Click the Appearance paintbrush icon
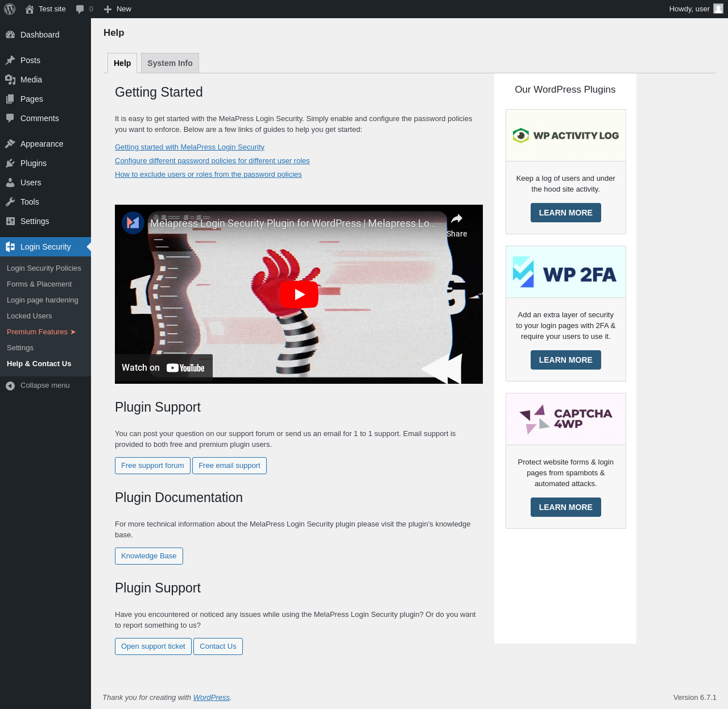728x709 pixels. (10, 144)
